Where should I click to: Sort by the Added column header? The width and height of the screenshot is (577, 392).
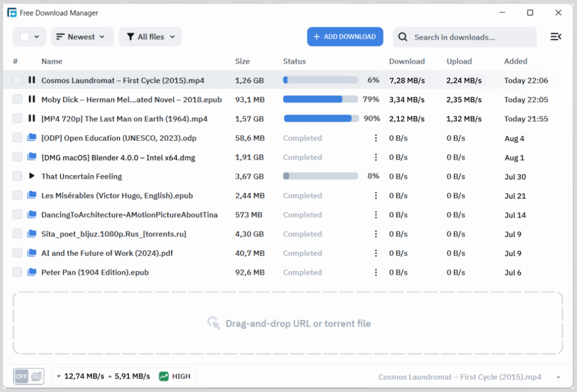coord(516,61)
